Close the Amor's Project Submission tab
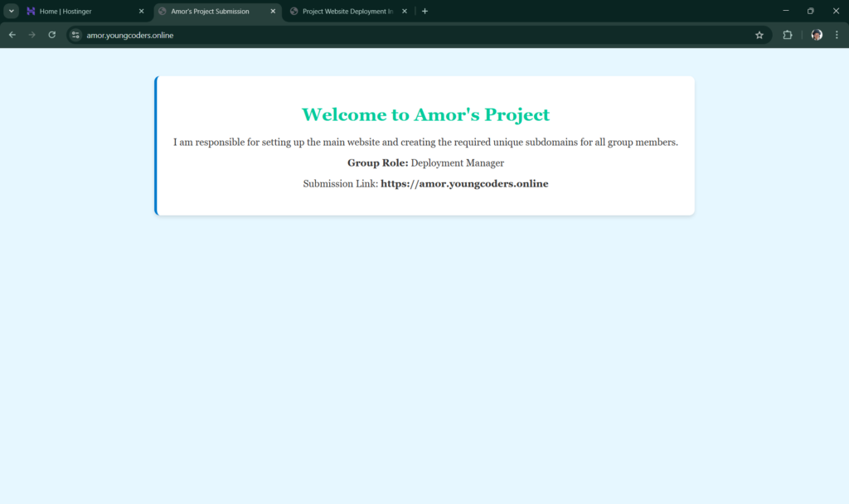 273,12
